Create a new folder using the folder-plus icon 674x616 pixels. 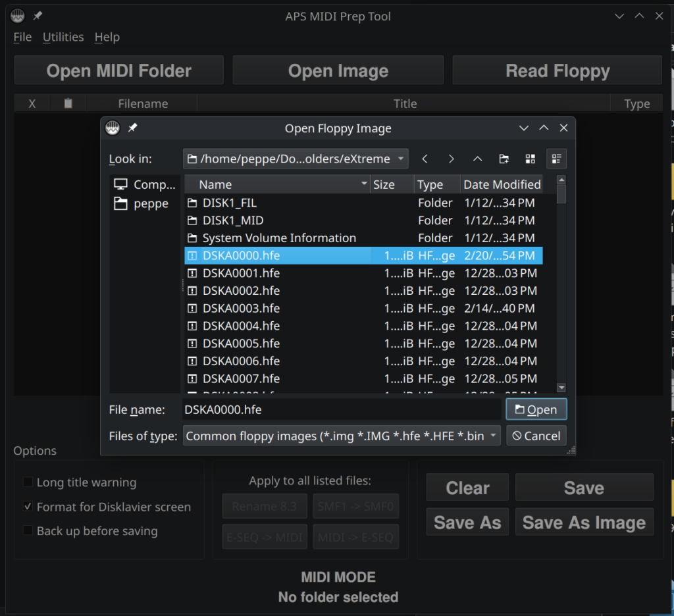[x=504, y=159]
